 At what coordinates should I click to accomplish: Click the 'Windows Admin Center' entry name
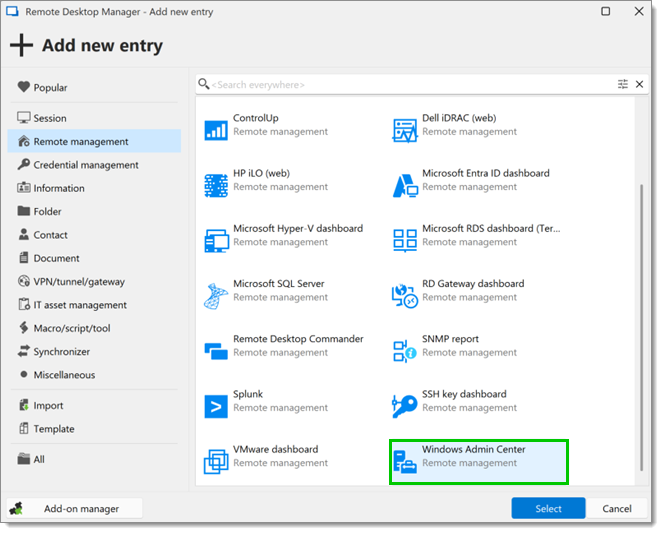click(x=474, y=449)
